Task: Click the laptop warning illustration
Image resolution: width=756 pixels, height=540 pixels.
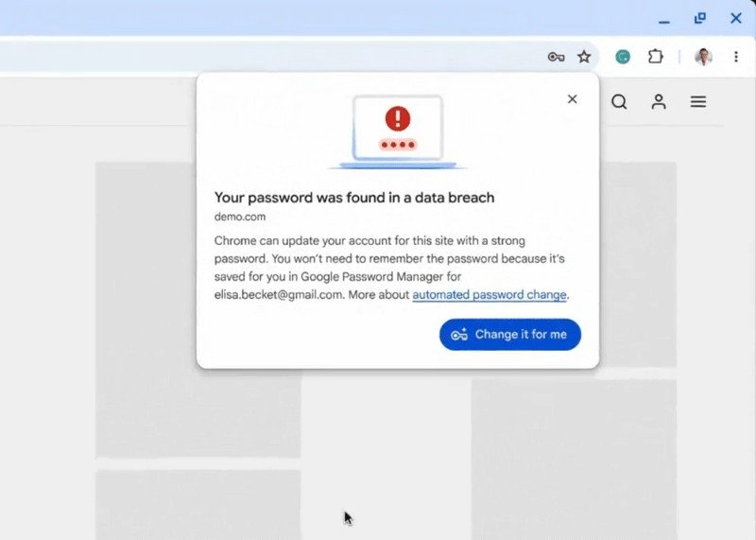Action: tap(397, 131)
